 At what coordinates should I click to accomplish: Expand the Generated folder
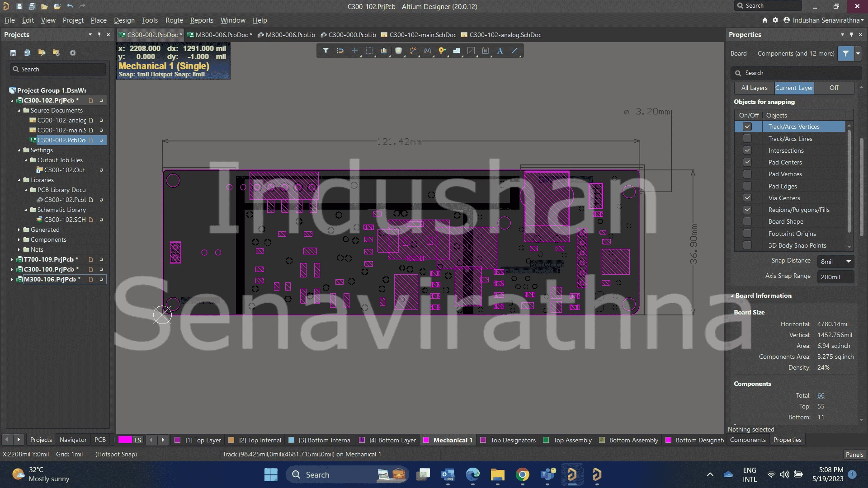19,230
